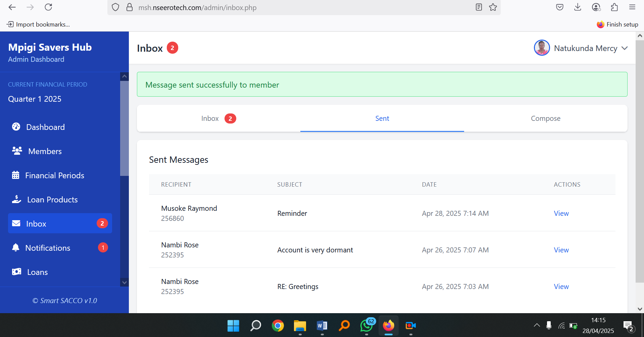
Task: Open Firefox downloads panel
Action: point(578,7)
